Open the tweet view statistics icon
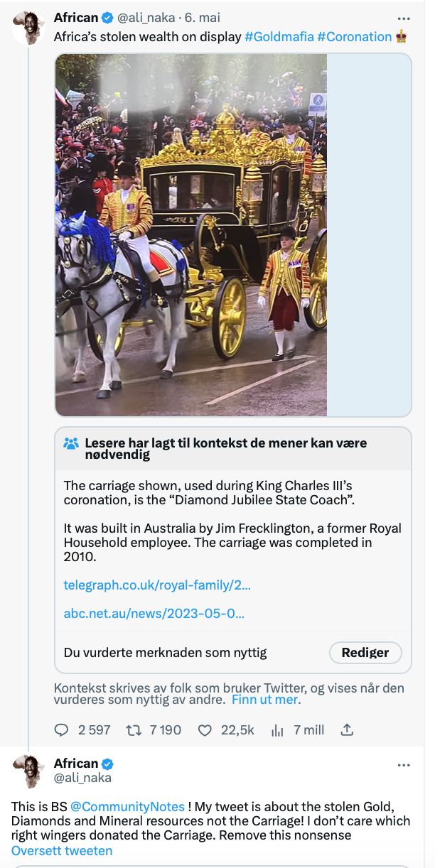This screenshot has height=868, width=435. [x=277, y=729]
